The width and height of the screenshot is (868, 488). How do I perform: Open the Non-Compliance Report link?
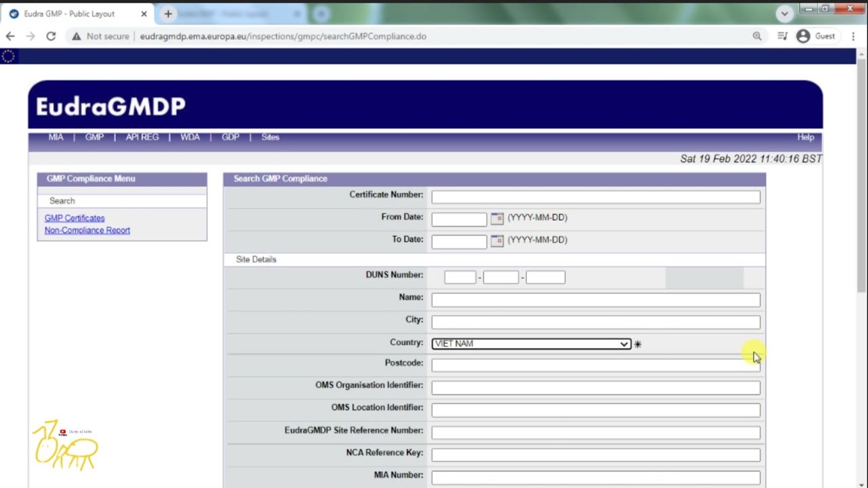[87, 230]
